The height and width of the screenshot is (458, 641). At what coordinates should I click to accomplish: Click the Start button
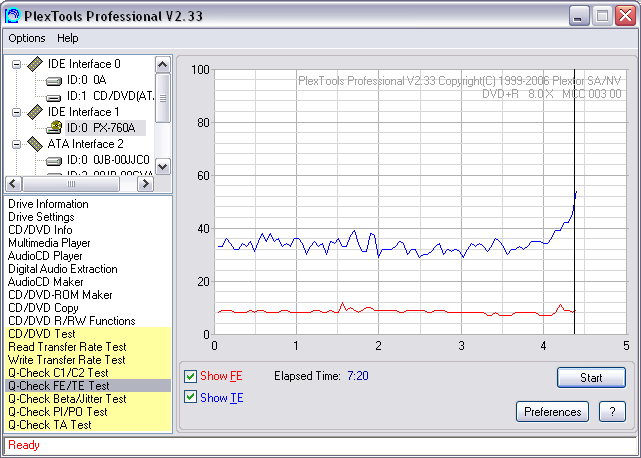pos(591,377)
